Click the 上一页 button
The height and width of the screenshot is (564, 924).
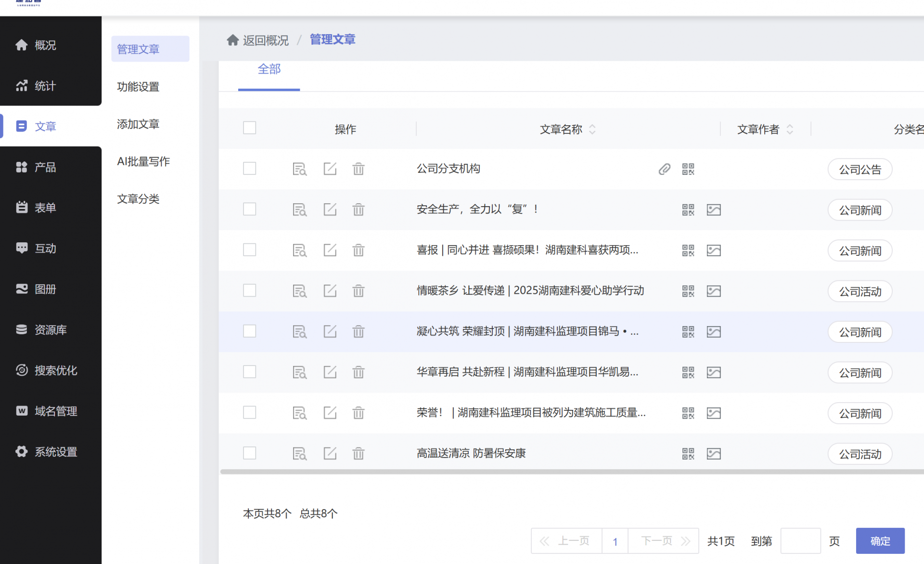566,541
